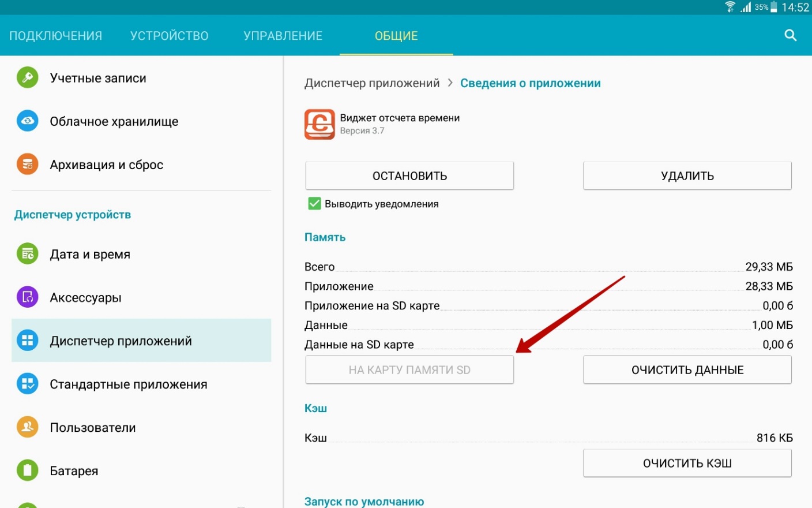Open Стандартные приложения settings
The width and height of the screenshot is (812, 508).
pos(141,384)
